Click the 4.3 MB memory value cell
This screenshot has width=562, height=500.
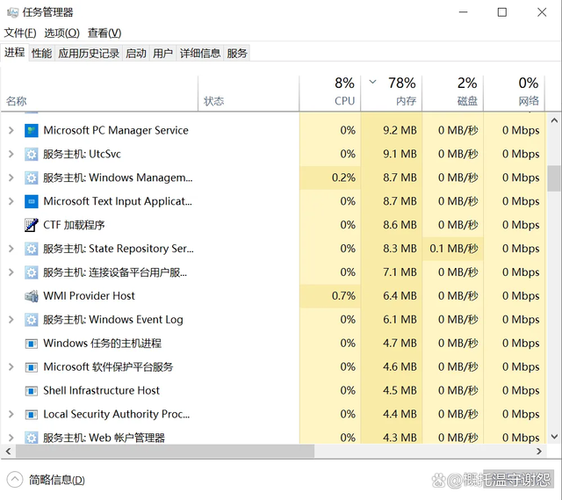click(391, 438)
